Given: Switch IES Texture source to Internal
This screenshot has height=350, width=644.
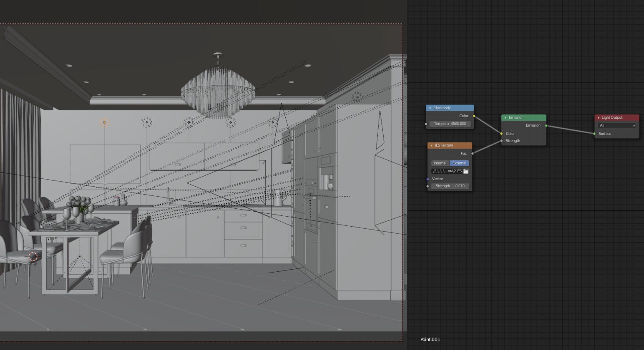Looking at the screenshot, I should click(x=440, y=163).
